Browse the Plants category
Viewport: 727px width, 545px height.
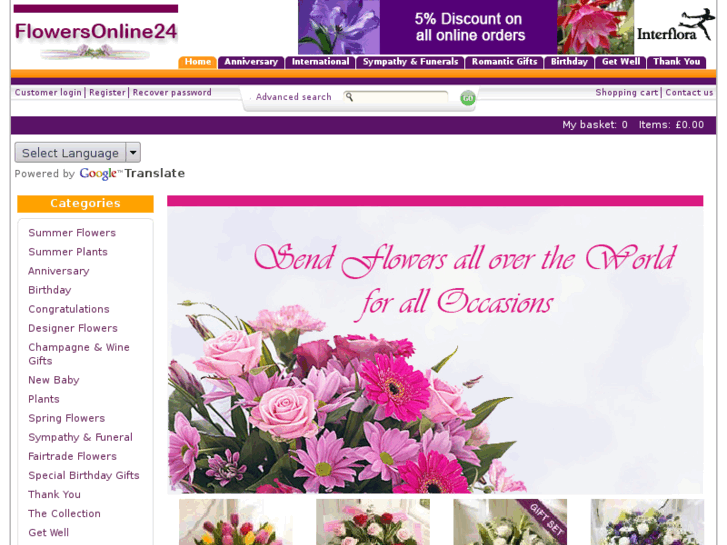click(x=44, y=399)
